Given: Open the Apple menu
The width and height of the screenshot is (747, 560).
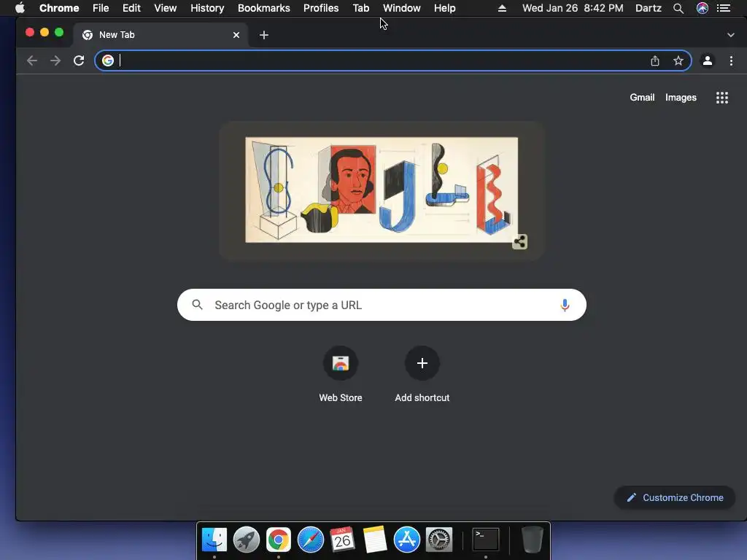Looking at the screenshot, I should tap(20, 8).
